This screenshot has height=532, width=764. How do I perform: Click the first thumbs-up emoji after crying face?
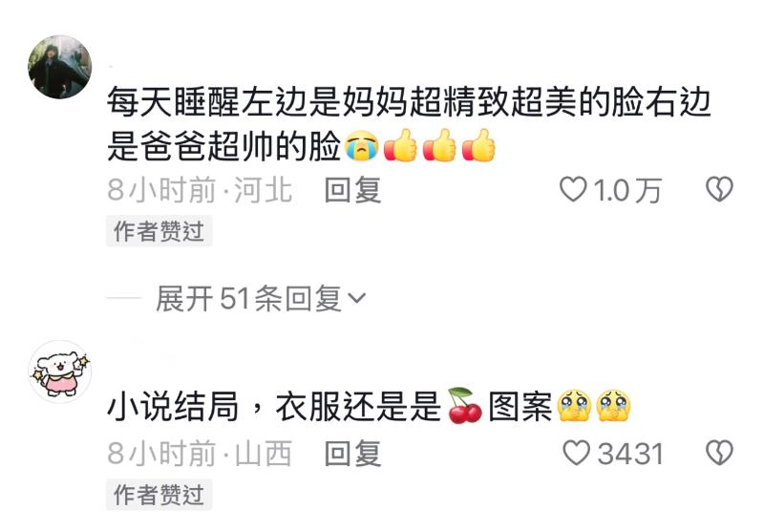[x=400, y=145]
